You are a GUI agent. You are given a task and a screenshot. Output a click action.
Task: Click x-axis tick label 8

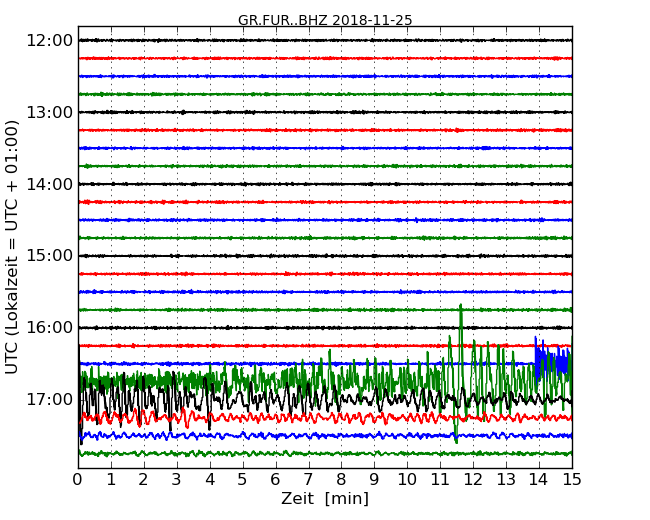tap(341, 480)
